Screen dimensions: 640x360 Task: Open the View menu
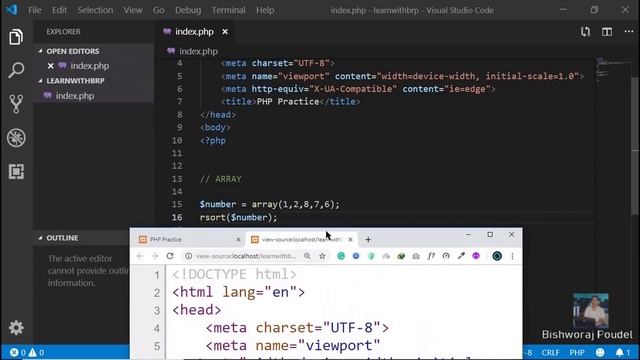click(133, 10)
